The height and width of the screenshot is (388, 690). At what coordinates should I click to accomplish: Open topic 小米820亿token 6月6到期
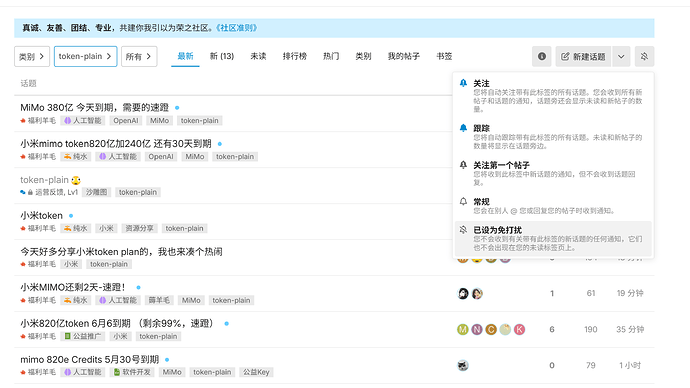(118, 323)
